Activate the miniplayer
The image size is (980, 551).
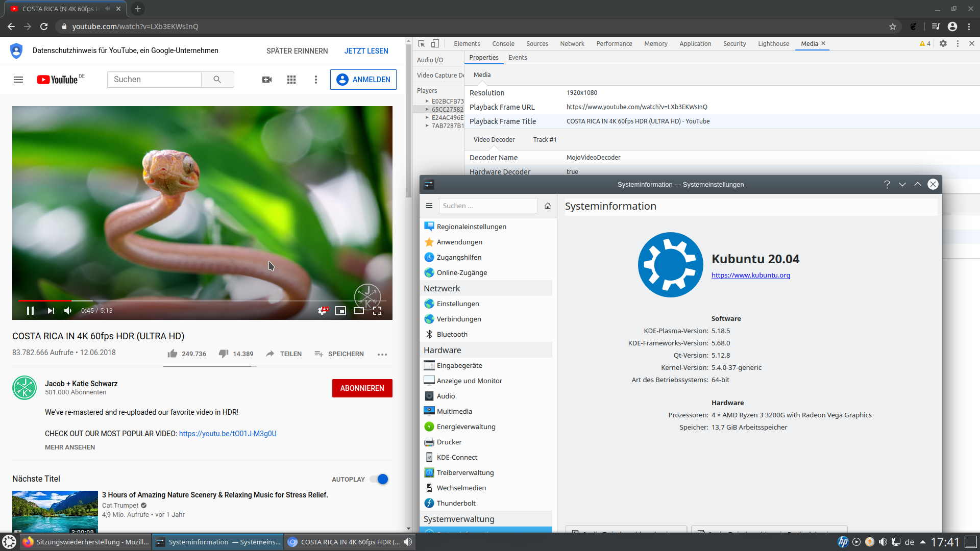pos(340,311)
